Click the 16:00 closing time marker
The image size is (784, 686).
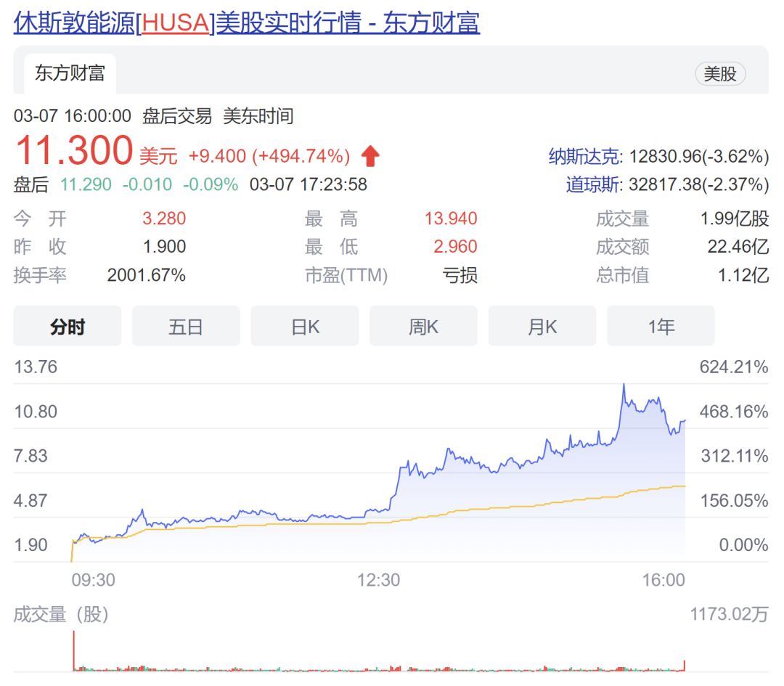(x=664, y=580)
